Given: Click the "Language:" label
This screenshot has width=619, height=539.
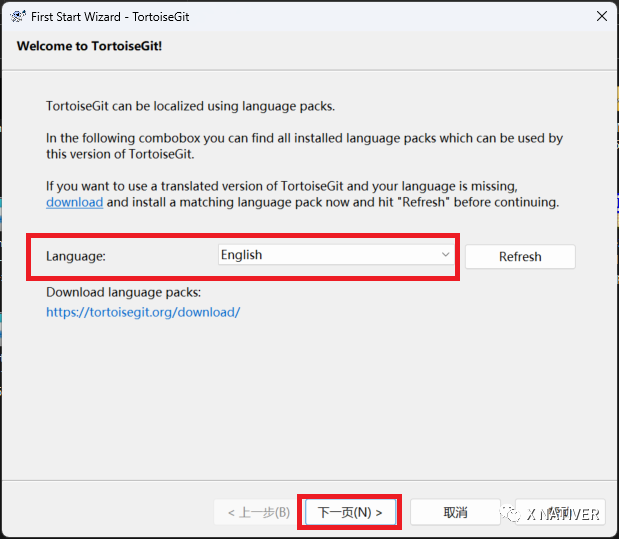Looking at the screenshot, I should coord(76,256).
